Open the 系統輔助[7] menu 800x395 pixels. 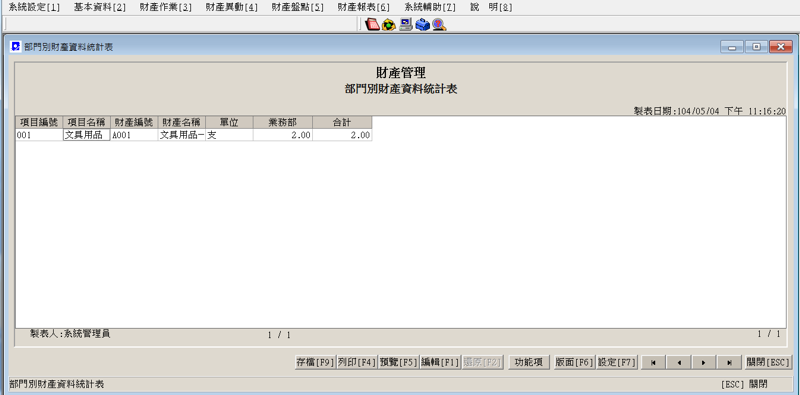click(430, 7)
